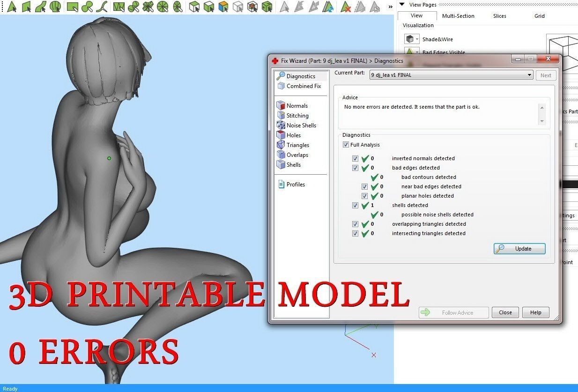578x392 pixels.
Task: Select Shells repair section
Action: tap(289, 164)
